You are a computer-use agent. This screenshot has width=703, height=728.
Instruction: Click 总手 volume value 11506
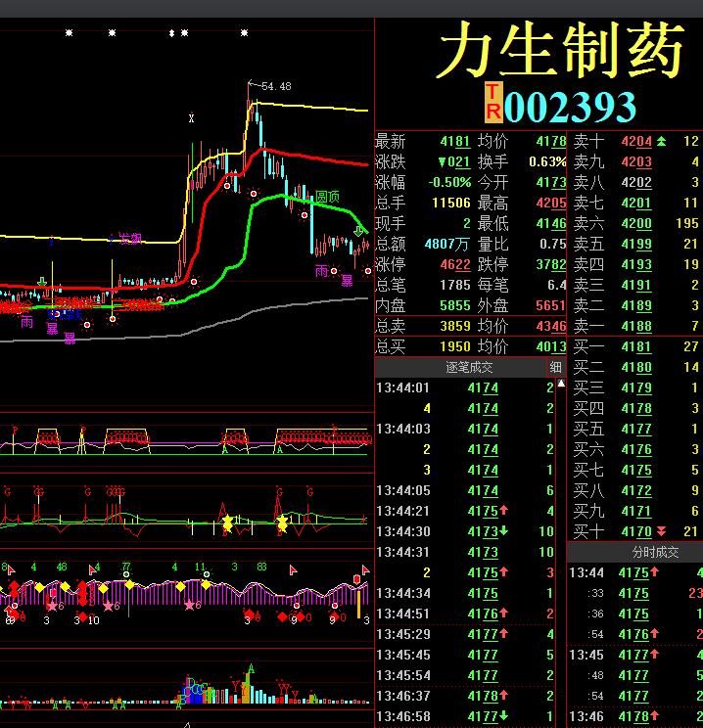click(x=451, y=203)
